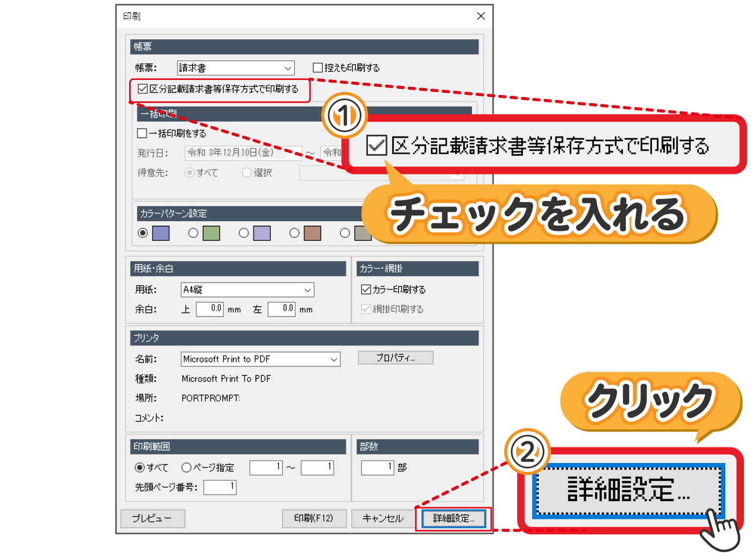This screenshot has width=754, height=560.
Task: Open the 帳票 dropdown showing 請求書
Action: [x=236, y=68]
